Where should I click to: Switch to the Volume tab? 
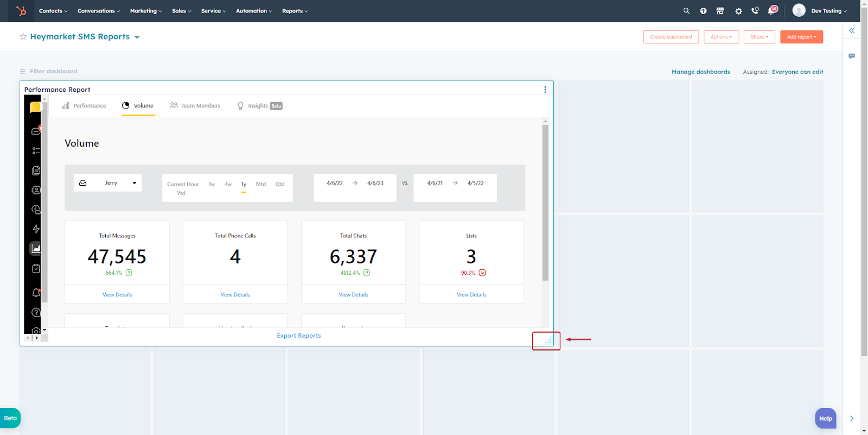coord(138,106)
